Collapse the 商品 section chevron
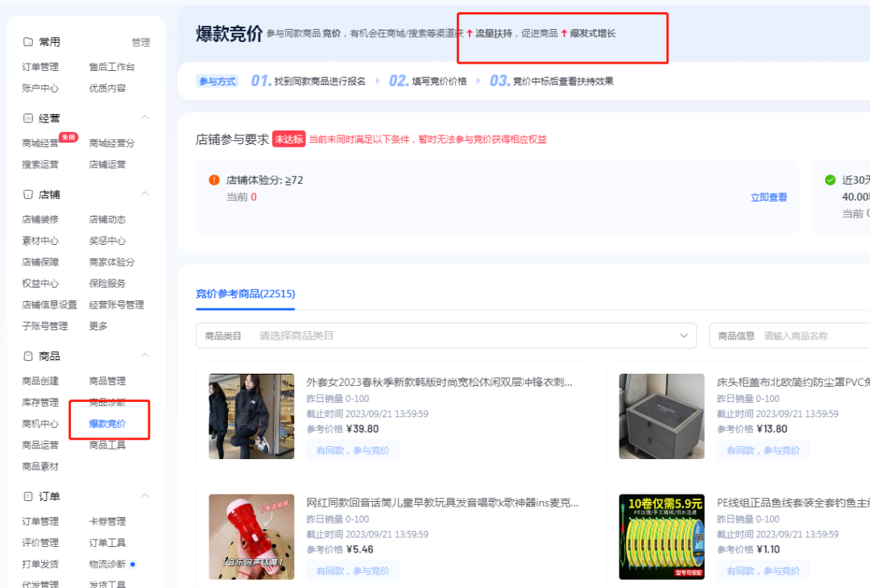The height and width of the screenshot is (588, 870). coord(147,355)
